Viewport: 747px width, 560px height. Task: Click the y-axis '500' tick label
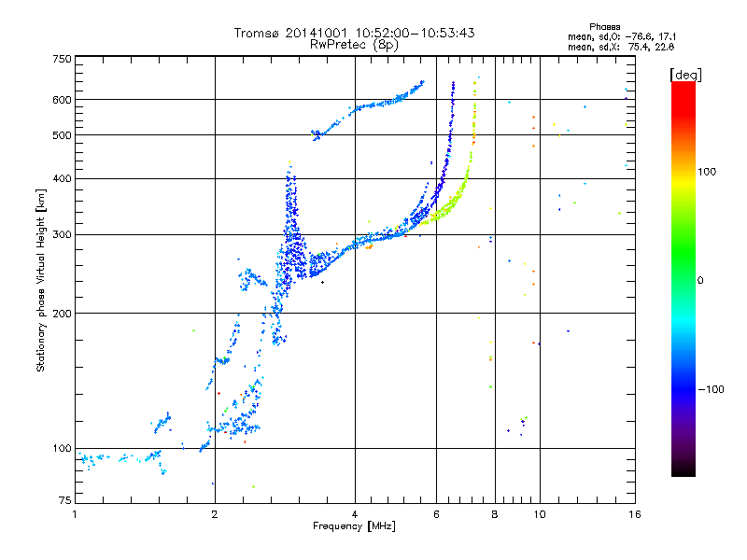tap(62, 135)
